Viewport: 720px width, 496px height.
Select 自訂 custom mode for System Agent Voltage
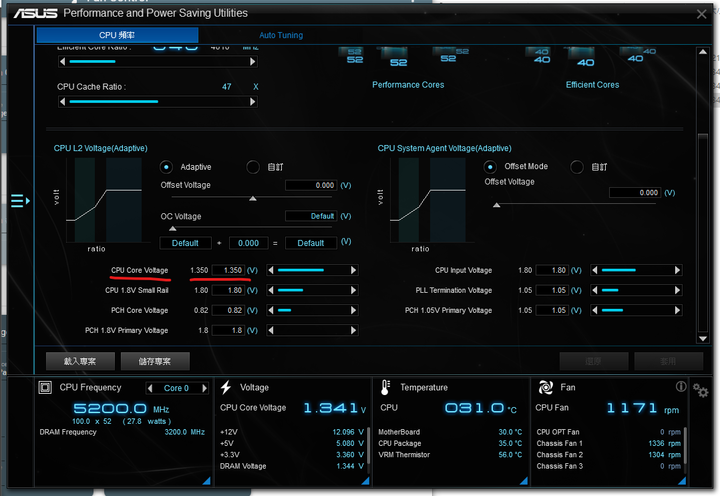pos(577,167)
